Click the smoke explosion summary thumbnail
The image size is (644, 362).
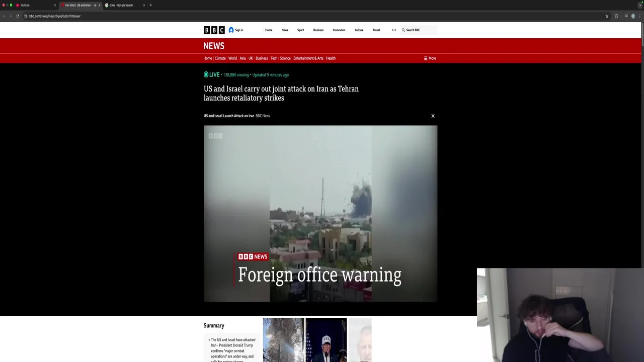point(283,340)
